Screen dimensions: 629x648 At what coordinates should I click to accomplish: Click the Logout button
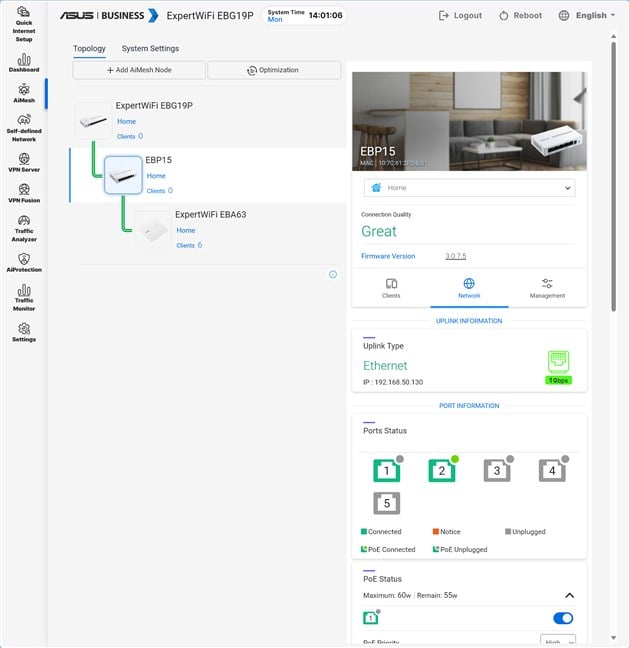point(460,16)
